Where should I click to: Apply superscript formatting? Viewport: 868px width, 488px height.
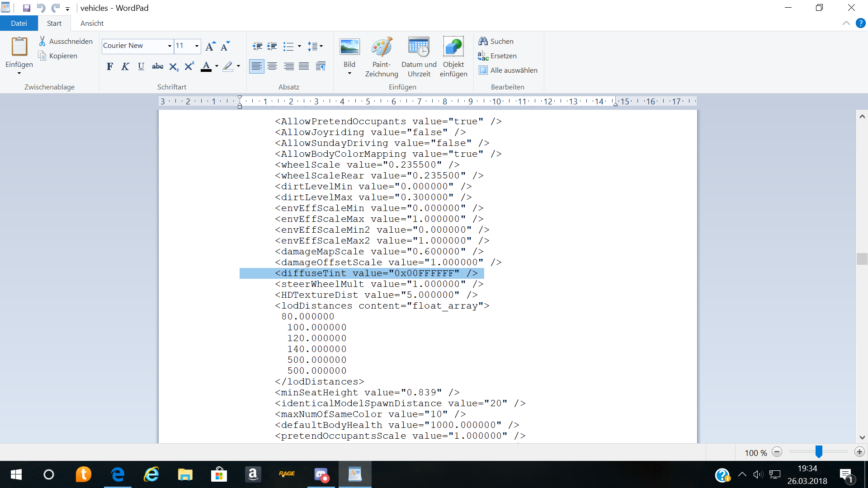pyautogui.click(x=189, y=66)
